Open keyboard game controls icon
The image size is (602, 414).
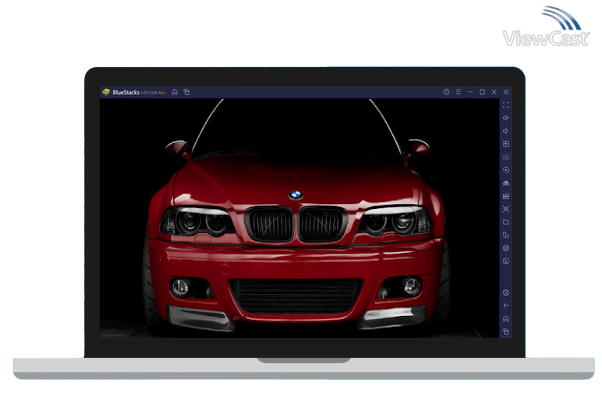coord(506,157)
